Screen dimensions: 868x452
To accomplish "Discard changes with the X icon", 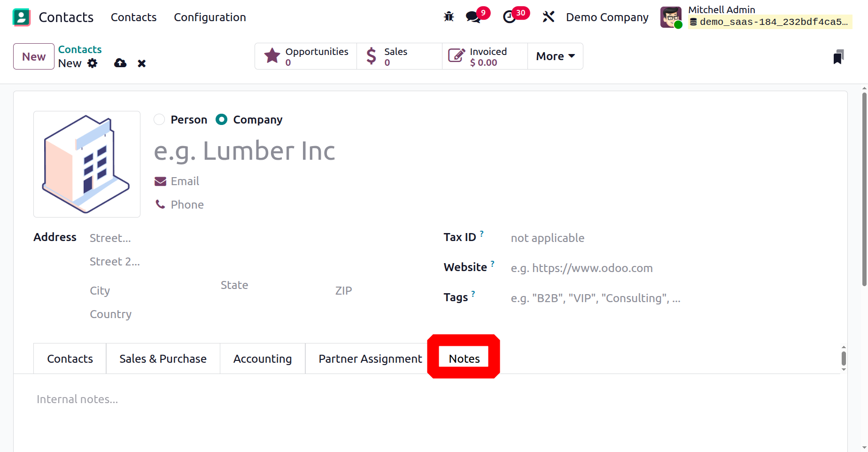I will (141, 63).
